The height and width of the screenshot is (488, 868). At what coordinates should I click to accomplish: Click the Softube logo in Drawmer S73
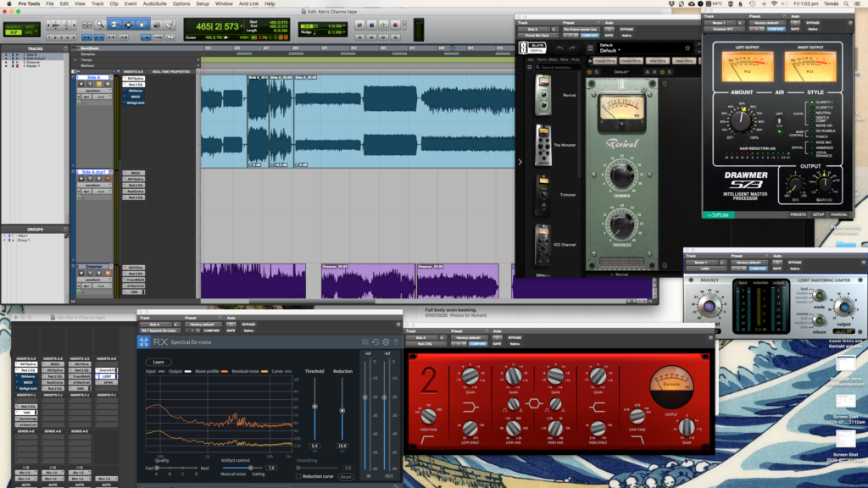719,214
